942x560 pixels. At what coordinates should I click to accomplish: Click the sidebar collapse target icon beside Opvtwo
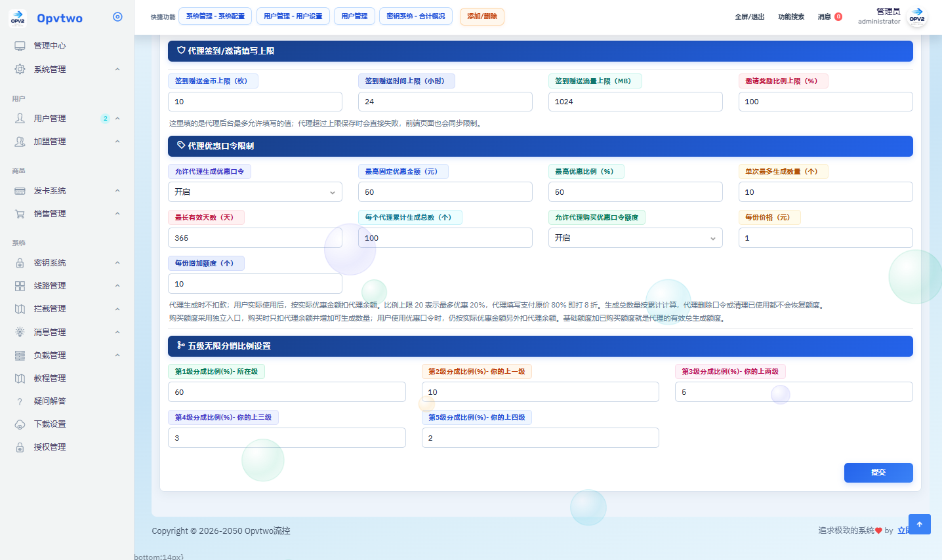(117, 17)
